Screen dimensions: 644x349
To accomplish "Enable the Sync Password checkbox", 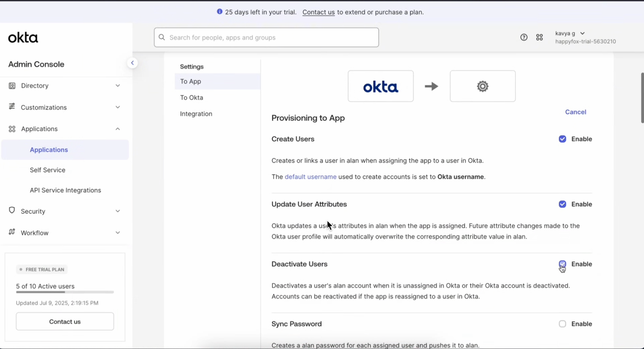I will tap(562, 324).
